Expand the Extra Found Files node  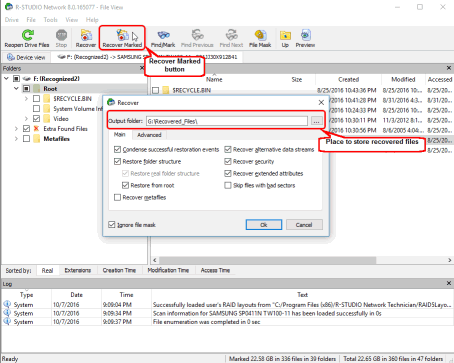tap(16, 129)
